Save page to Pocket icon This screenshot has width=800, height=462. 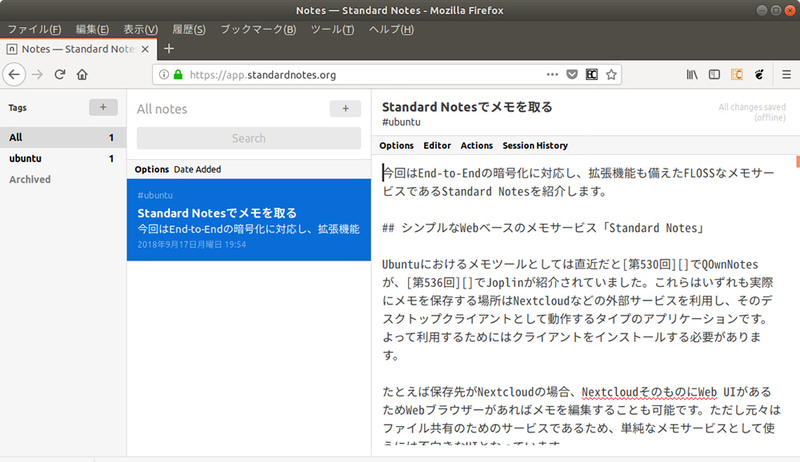coord(572,75)
